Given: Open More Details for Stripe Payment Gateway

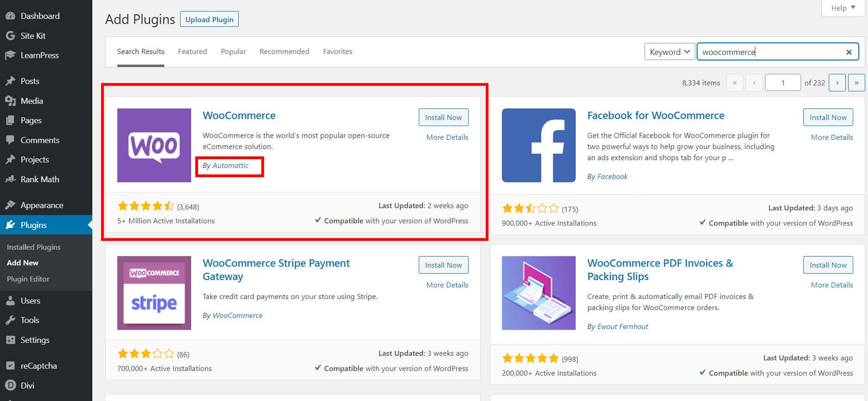Looking at the screenshot, I should pyautogui.click(x=447, y=285).
